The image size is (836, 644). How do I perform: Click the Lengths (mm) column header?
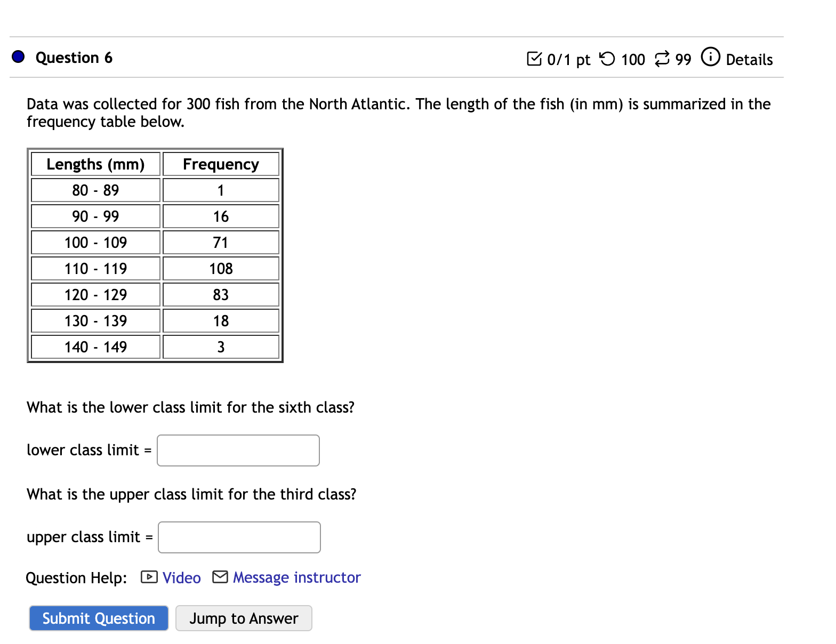point(95,164)
